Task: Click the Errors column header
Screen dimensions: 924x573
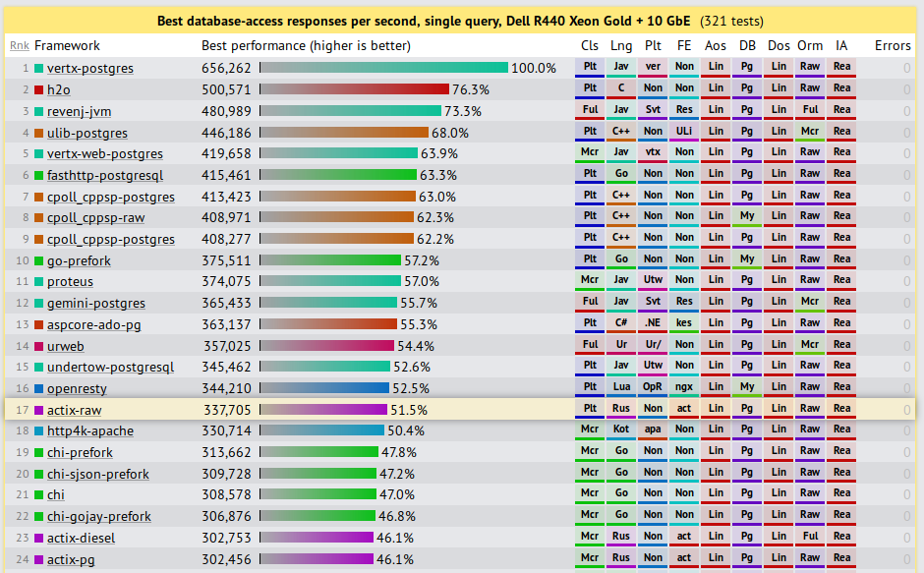Action: tap(893, 45)
